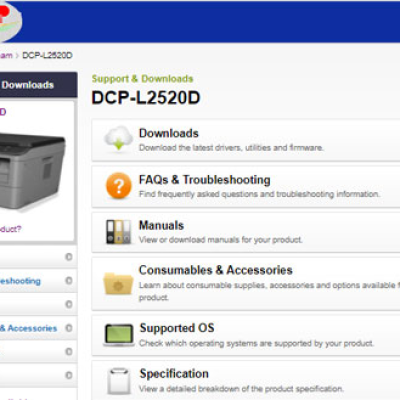Click the Supported OS laptop icon

point(118,335)
